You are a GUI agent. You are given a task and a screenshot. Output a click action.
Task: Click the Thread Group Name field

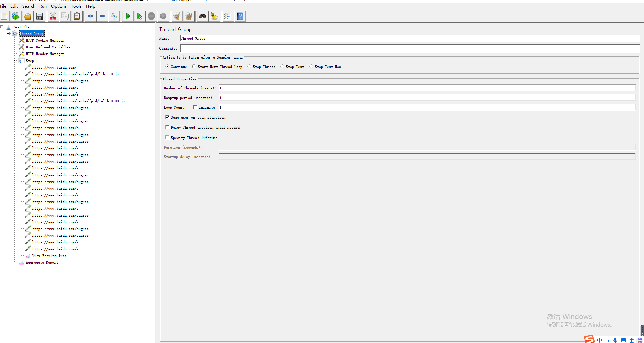tap(409, 38)
